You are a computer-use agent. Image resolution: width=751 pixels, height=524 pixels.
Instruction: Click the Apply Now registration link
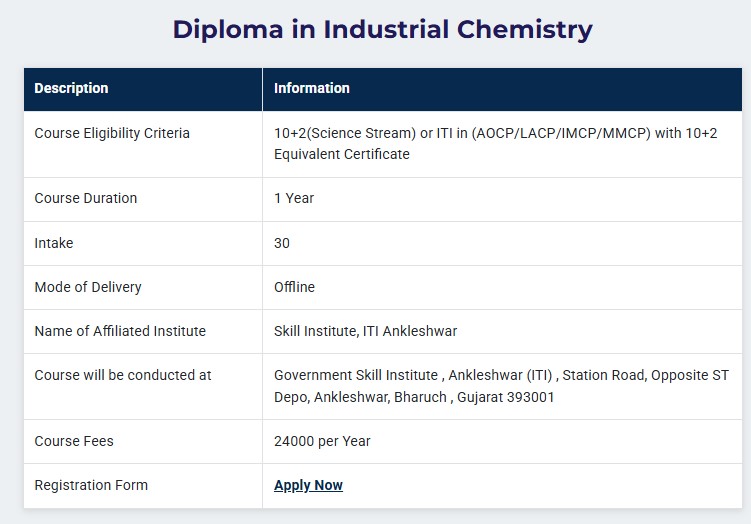pos(308,485)
